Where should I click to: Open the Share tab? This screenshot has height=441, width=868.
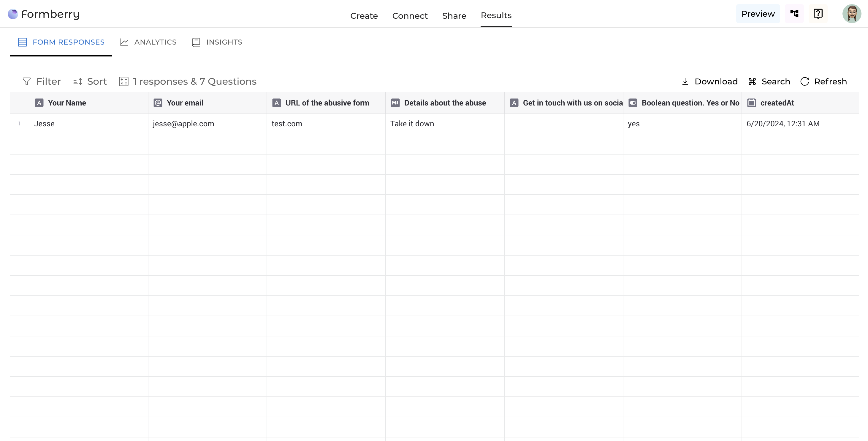point(454,15)
